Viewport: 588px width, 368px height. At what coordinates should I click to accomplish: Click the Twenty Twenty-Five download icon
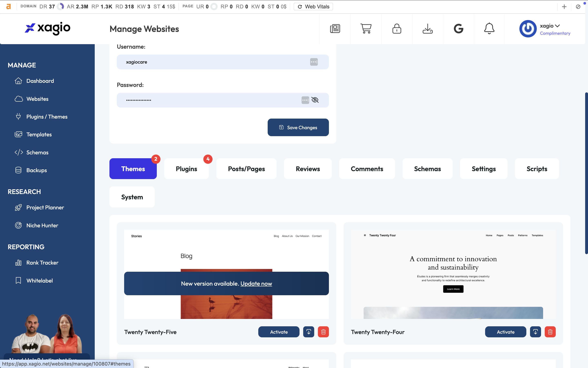[x=308, y=332]
